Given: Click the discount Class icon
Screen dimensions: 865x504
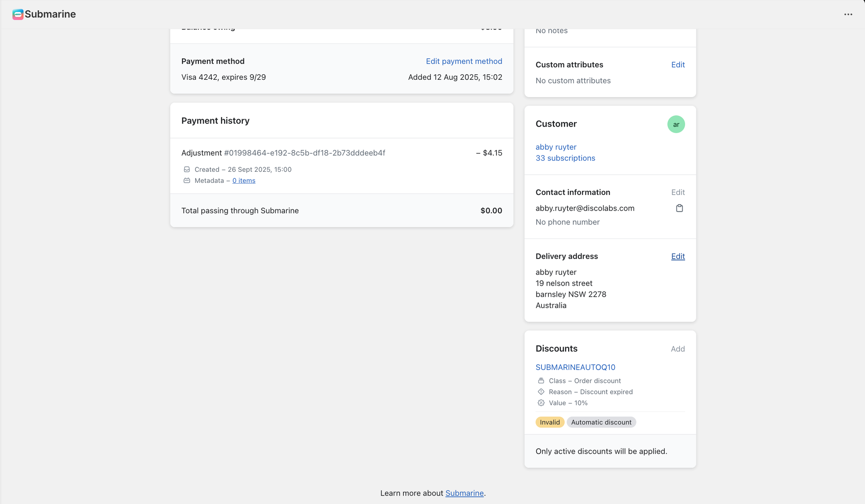Looking at the screenshot, I should [x=541, y=381].
